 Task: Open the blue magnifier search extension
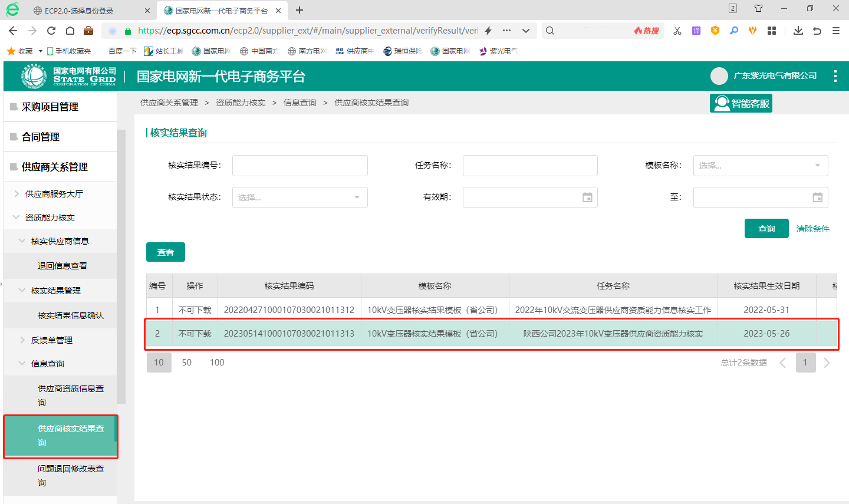click(x=734, y=30)
